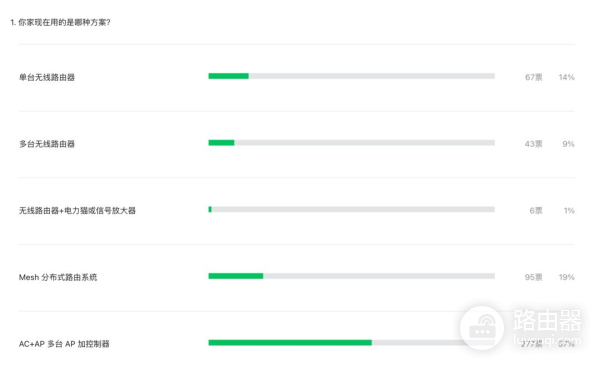Select the 单台无线路由器 option label
This screenshot has height=368, width=600.
(x=47, y=77)
